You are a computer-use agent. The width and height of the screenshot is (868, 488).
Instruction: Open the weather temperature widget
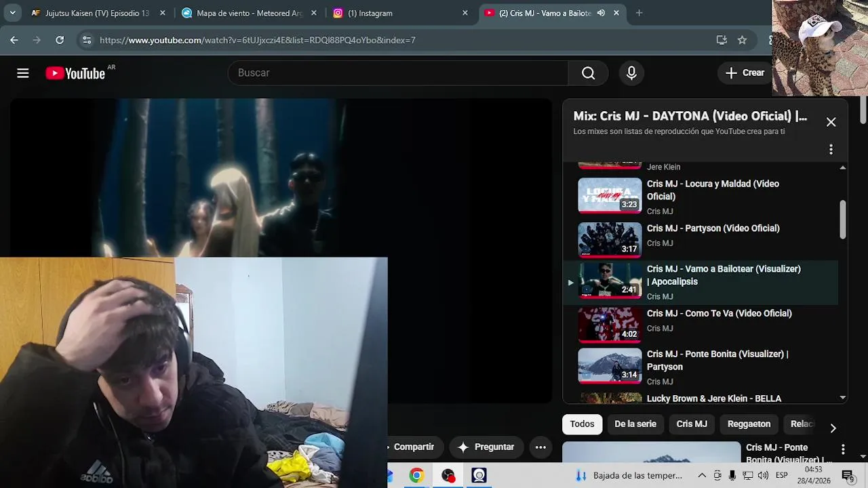pyautogui.click(x=629, y=476)
